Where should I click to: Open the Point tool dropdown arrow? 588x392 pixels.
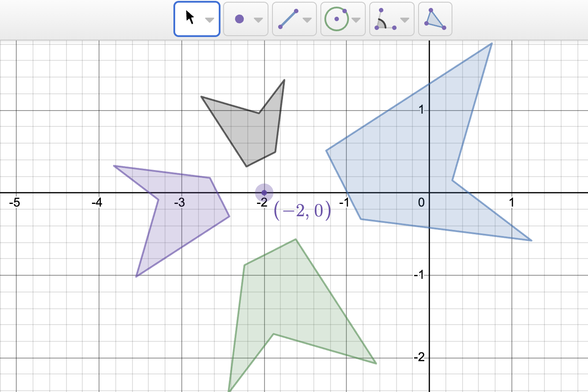[x=258, y=20]
